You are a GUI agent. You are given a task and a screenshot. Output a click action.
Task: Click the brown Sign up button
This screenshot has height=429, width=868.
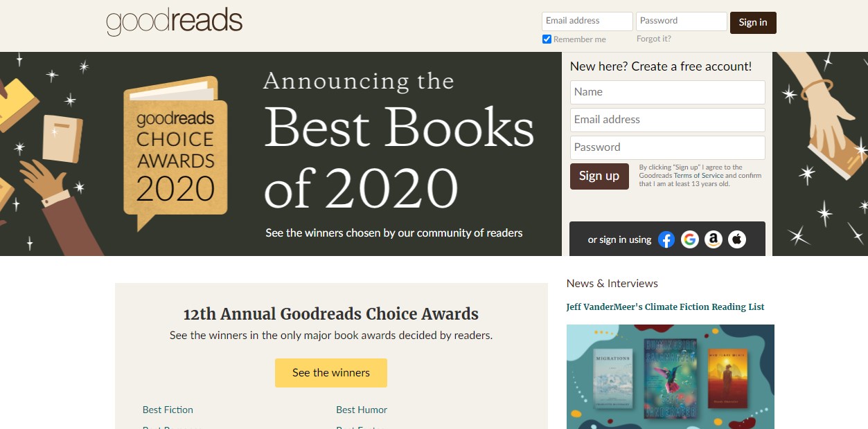(x=599, y=176)
